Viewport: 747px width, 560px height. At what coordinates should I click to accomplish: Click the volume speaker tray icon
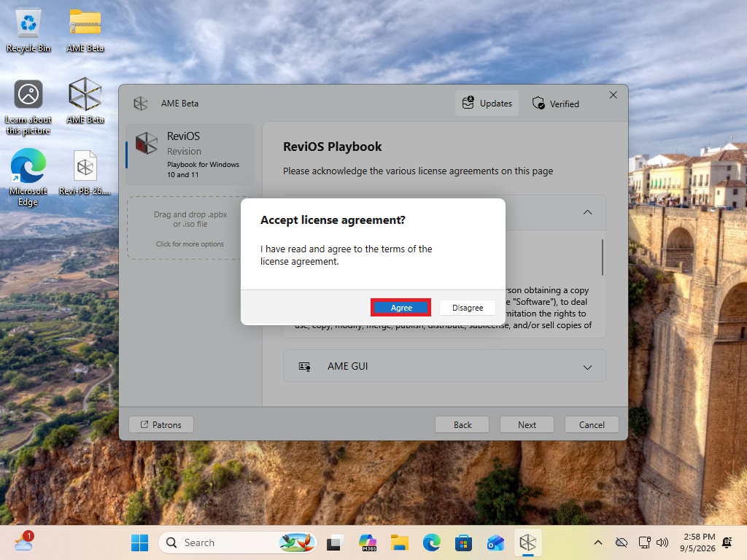662,542
